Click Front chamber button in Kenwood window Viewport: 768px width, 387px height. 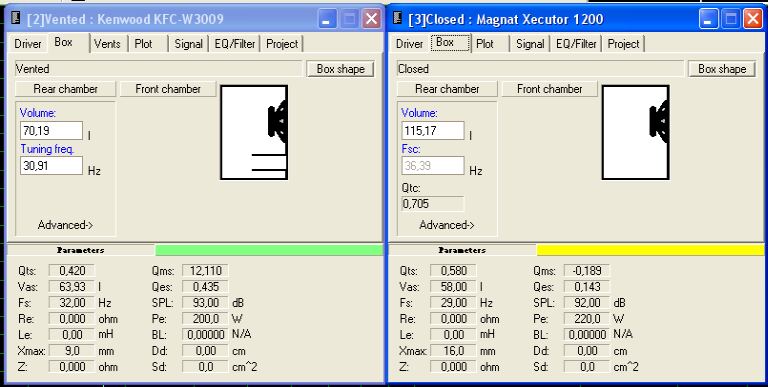(x=168, y=89)
